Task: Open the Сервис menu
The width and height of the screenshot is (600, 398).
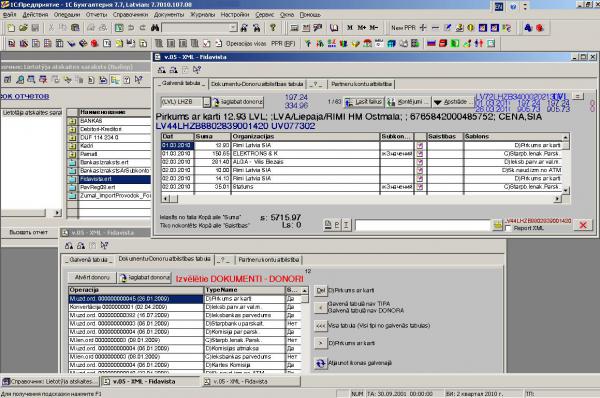Action: [x=264, y=15]
